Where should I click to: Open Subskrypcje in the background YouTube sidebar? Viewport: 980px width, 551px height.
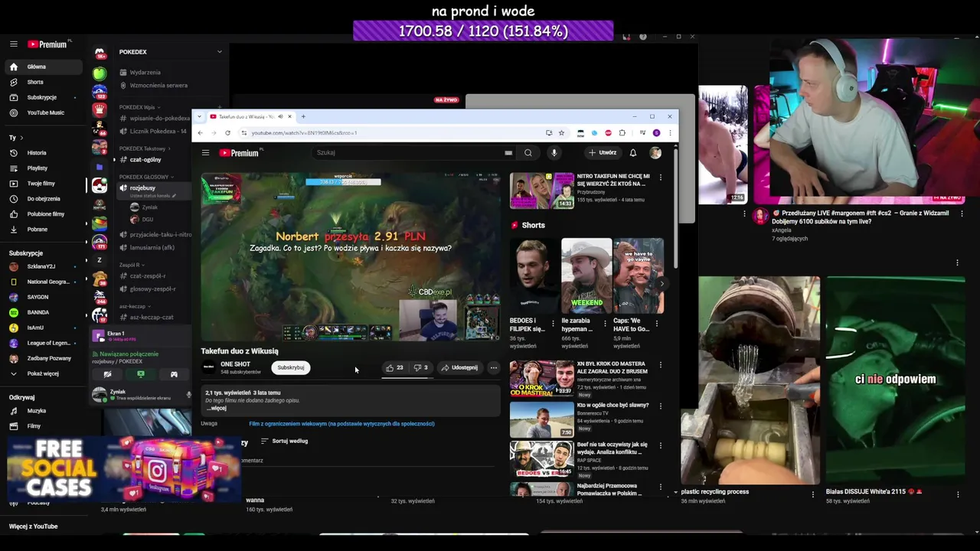(41, 97)
